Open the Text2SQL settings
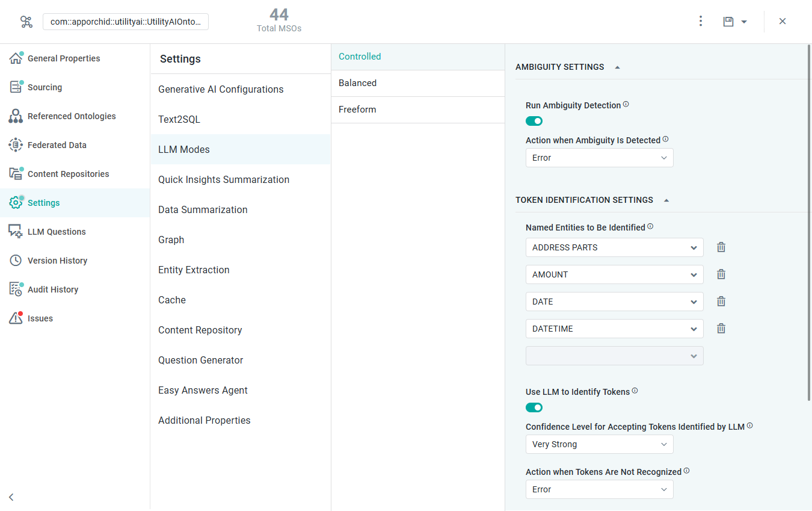Viewport: 812px width, 511px height. point(241,119)
